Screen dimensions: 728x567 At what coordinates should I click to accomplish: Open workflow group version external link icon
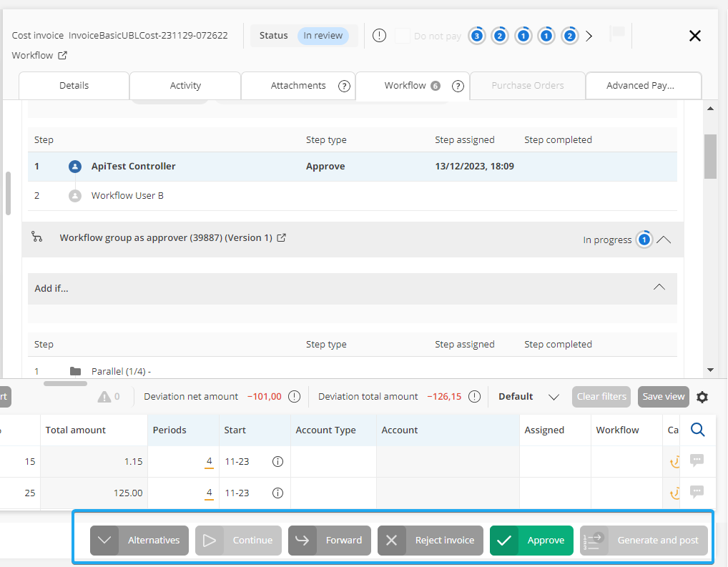click(282, 238)
